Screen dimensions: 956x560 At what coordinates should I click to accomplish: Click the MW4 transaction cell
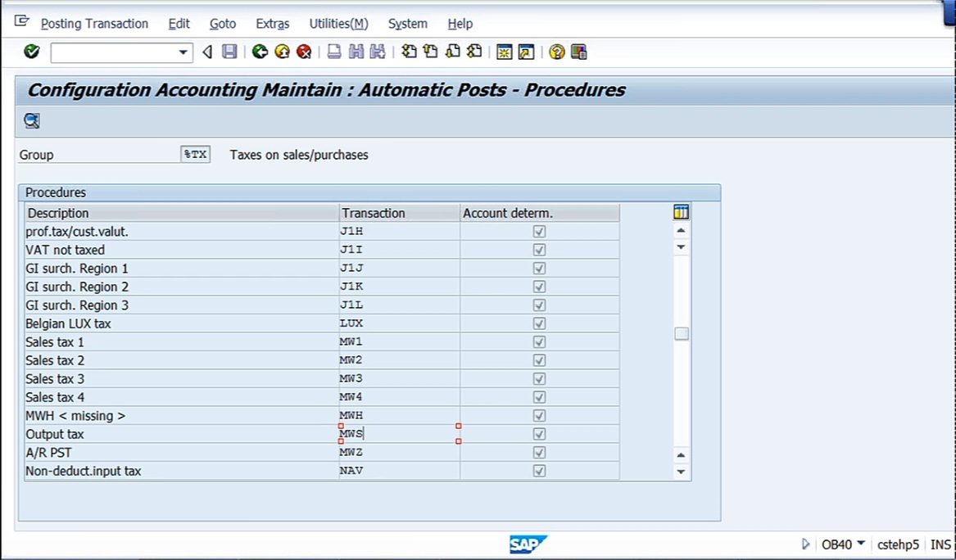[x=399, y=397]
